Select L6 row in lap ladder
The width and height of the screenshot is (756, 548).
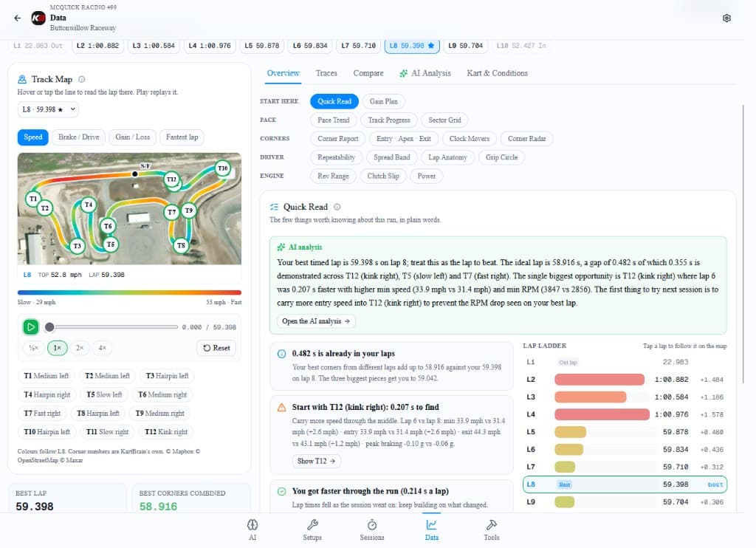(625, 450)
